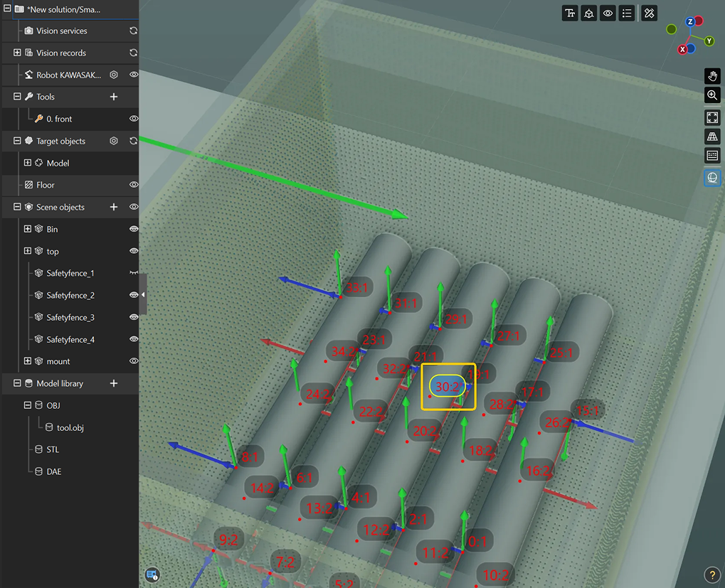Click the fit to screen icon
The height and width of the screenshot is (588, 725).
click(x=712, y=117)
